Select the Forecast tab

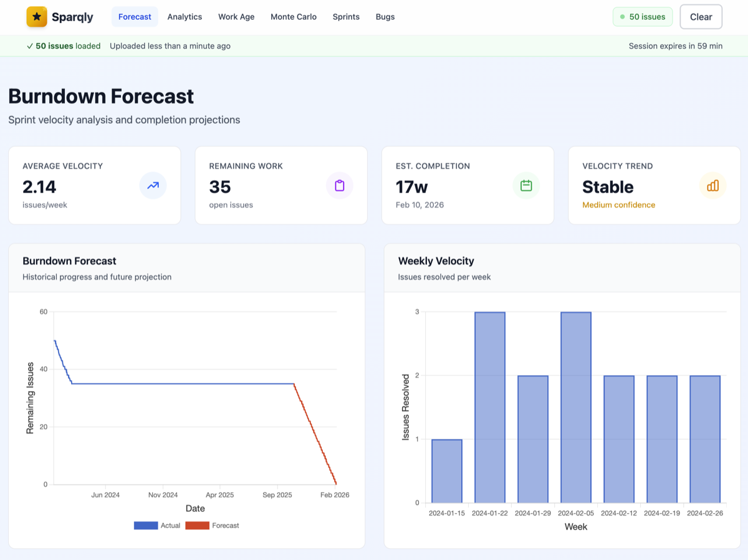tap(135, 17)
